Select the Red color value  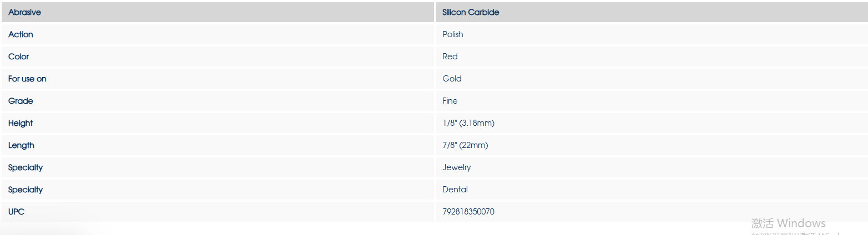tap(450, 57)
